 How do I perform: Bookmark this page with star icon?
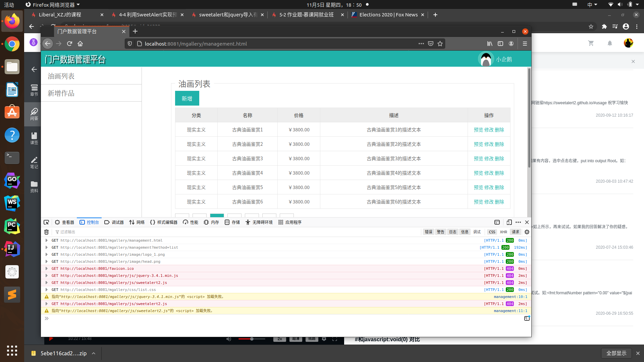[x=440, y=44]
